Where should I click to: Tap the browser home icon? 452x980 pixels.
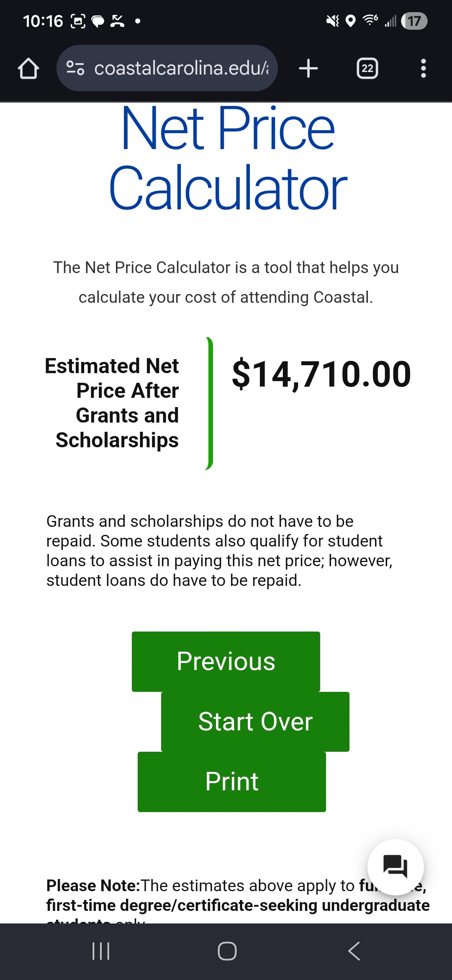28,68
